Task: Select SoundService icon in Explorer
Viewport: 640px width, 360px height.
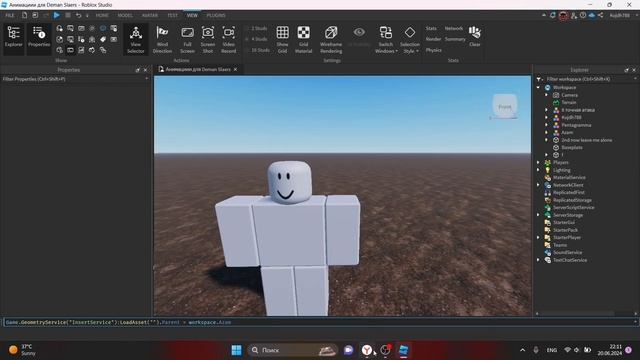Action: point(548,252)
